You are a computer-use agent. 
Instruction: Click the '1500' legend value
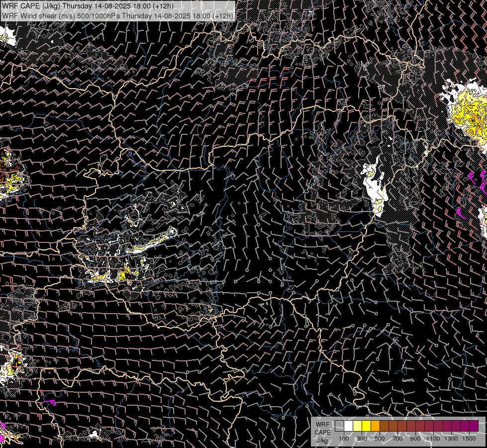pos(469,439)
